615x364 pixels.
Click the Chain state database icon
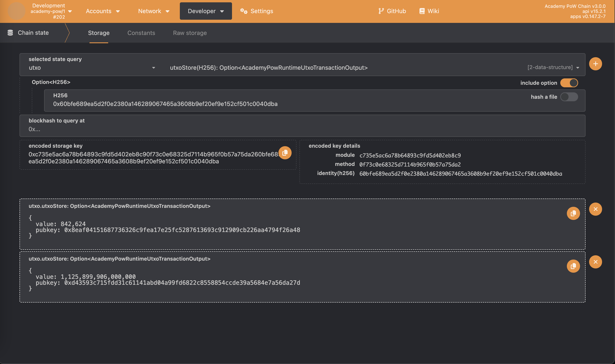tap(10, 33)
